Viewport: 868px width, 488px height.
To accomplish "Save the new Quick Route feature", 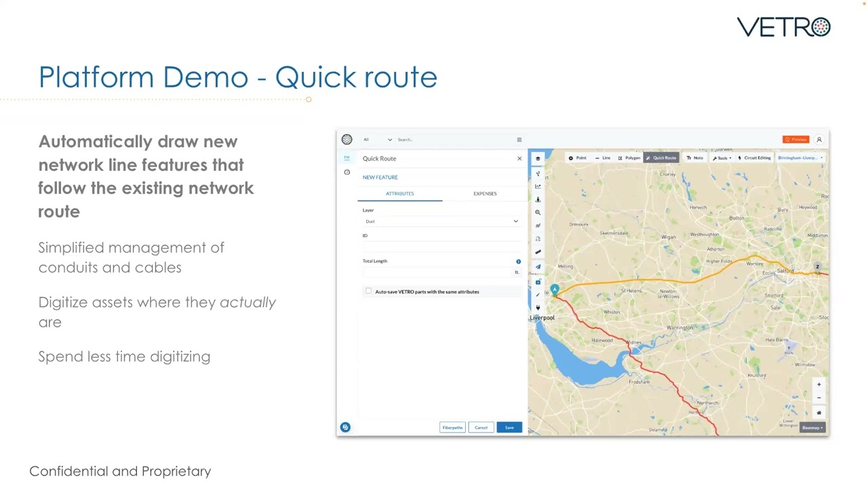I will [509, 428].
